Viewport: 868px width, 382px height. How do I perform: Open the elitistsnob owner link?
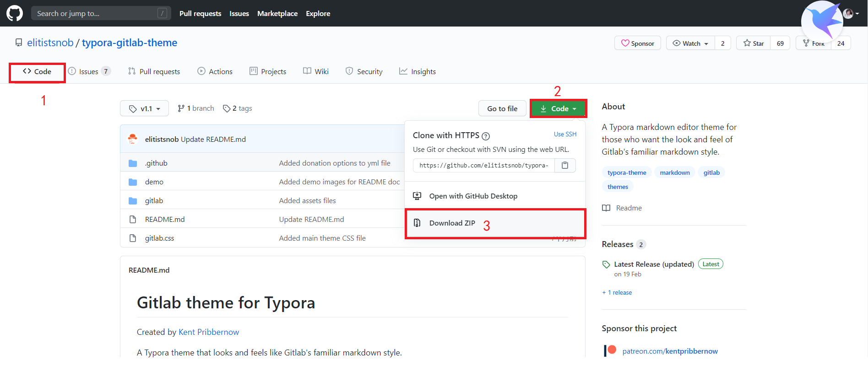[x=50, y=43]
